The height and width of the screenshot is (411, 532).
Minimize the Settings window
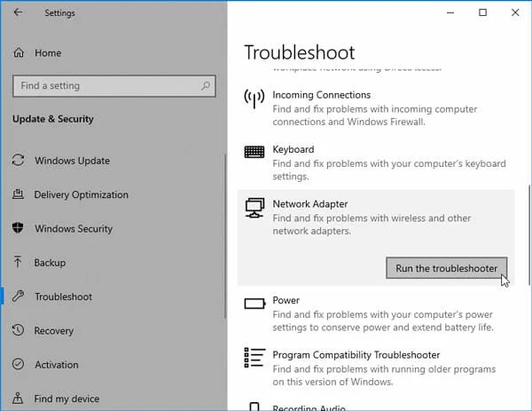pos(450,13)
